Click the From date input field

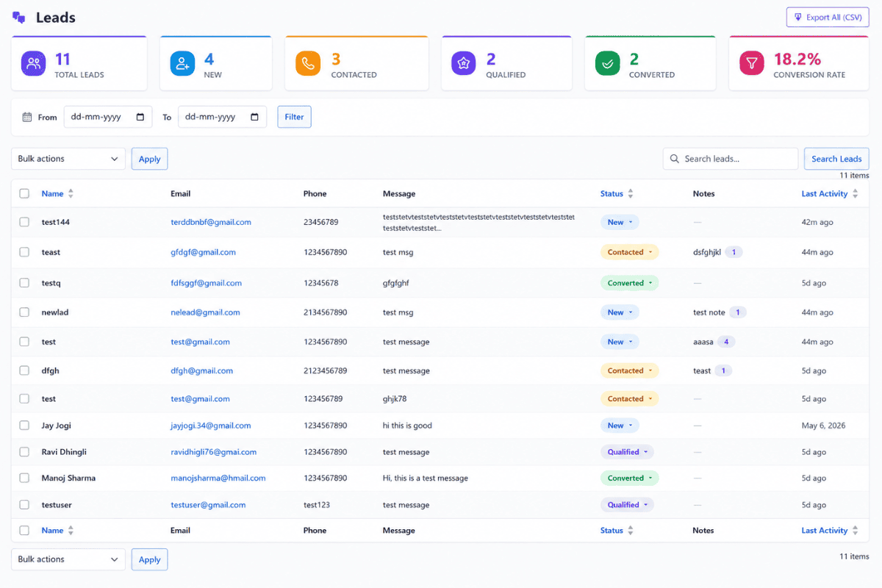pos(108,117)
